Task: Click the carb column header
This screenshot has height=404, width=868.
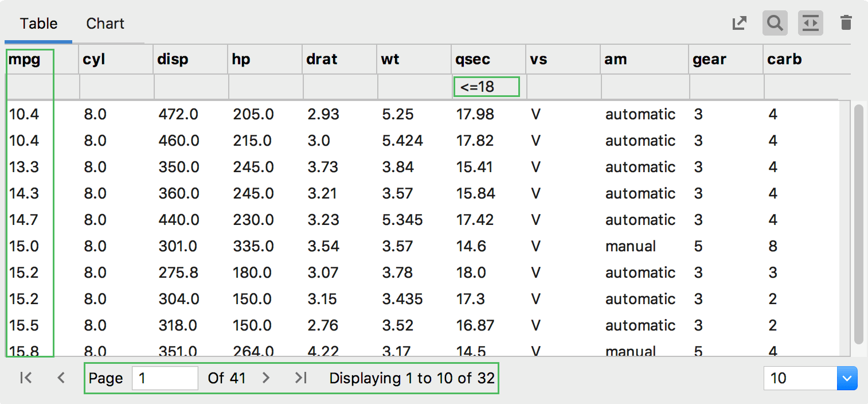Action: [784, 59]
